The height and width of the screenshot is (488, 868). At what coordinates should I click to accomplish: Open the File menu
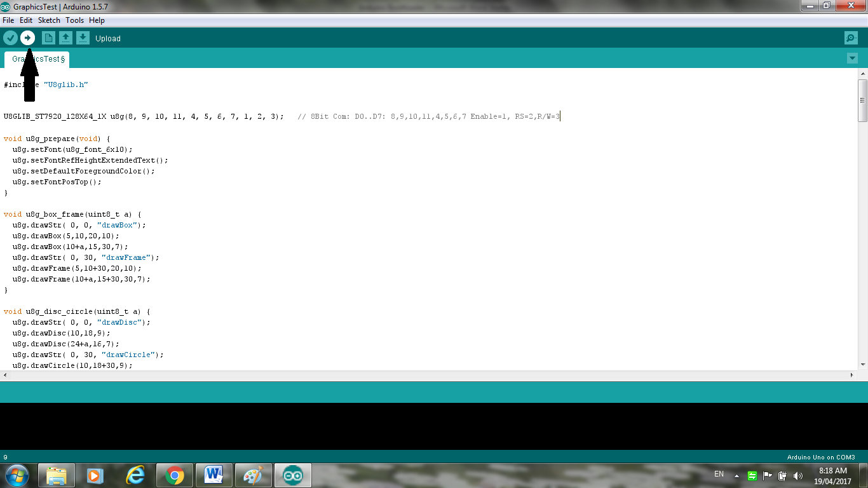(8, 20)
